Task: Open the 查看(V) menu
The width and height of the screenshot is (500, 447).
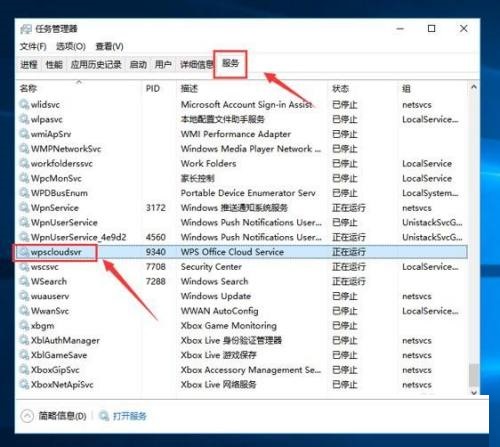Action: (110, 46)
